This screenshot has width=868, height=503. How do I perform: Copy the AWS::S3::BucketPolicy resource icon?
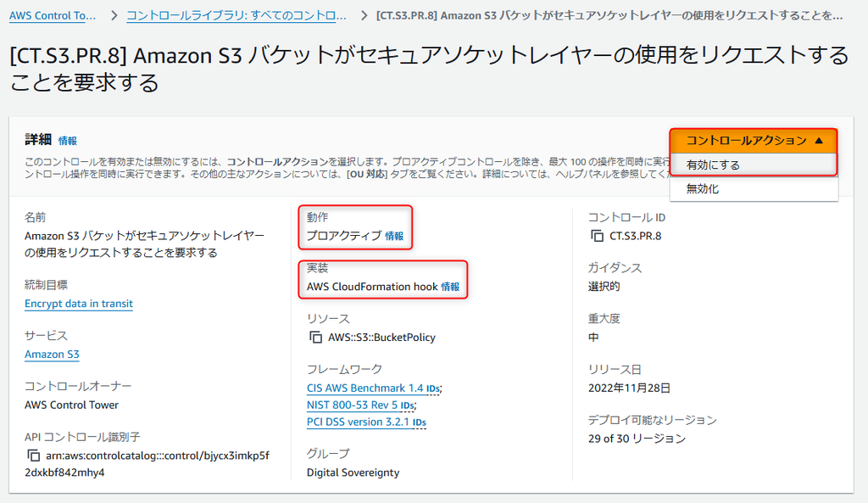pos(315,337)
